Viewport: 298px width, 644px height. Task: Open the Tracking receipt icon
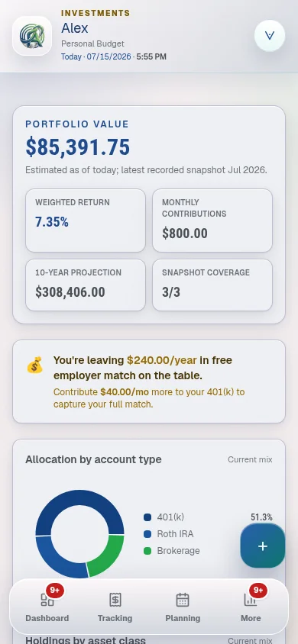click(x=115, y=600)
